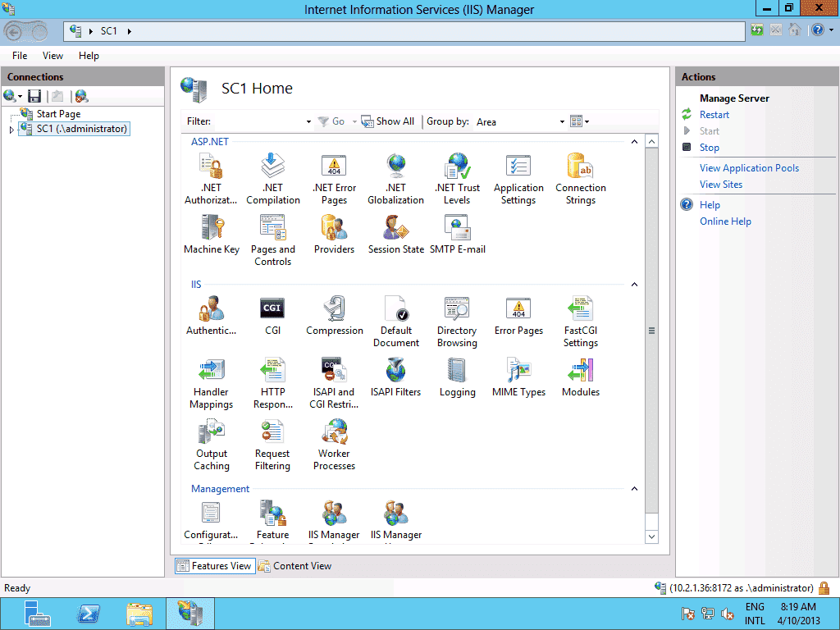Image resolution: width=840 pixels, height=630 pixels.
Task: Open PowerShell from the taskbar
Action: [89, 614]
